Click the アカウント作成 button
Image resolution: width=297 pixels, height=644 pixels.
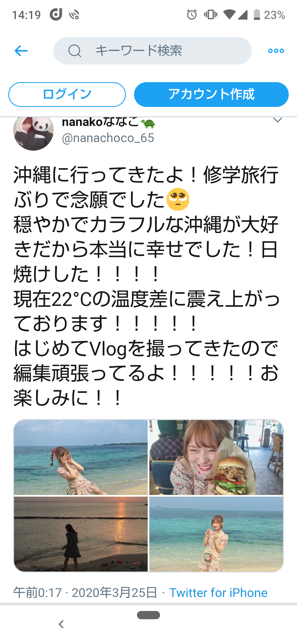tap(211, 95)
